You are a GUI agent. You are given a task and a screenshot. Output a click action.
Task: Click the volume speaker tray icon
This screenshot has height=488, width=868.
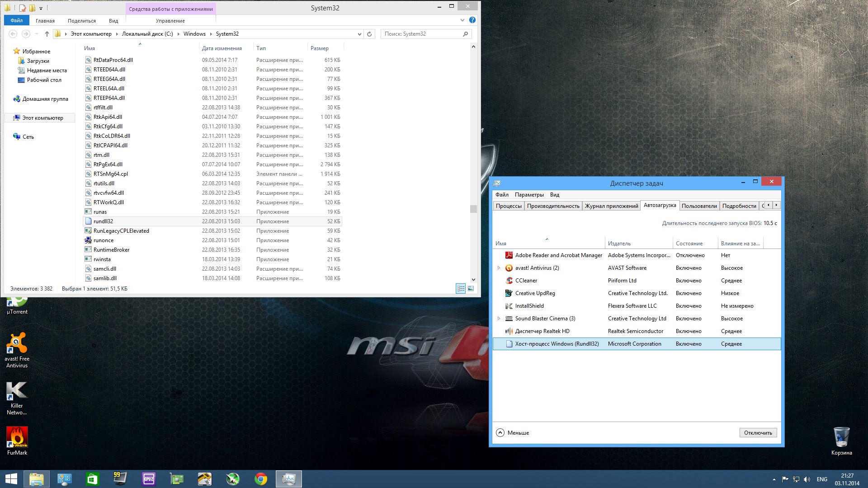coord(807,479)
